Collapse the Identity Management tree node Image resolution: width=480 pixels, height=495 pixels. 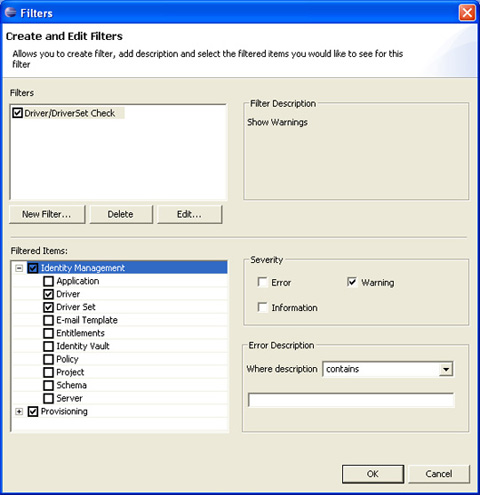click(x=19, y=268)
